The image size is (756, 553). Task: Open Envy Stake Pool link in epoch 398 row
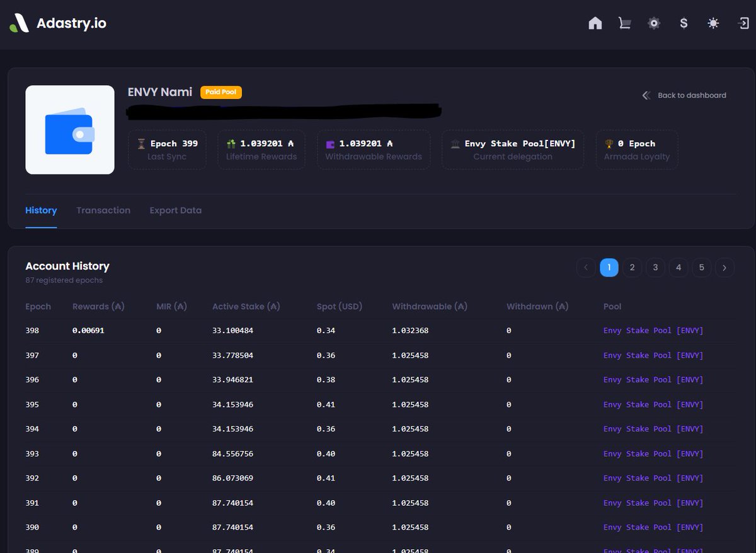tap(653, 331)
